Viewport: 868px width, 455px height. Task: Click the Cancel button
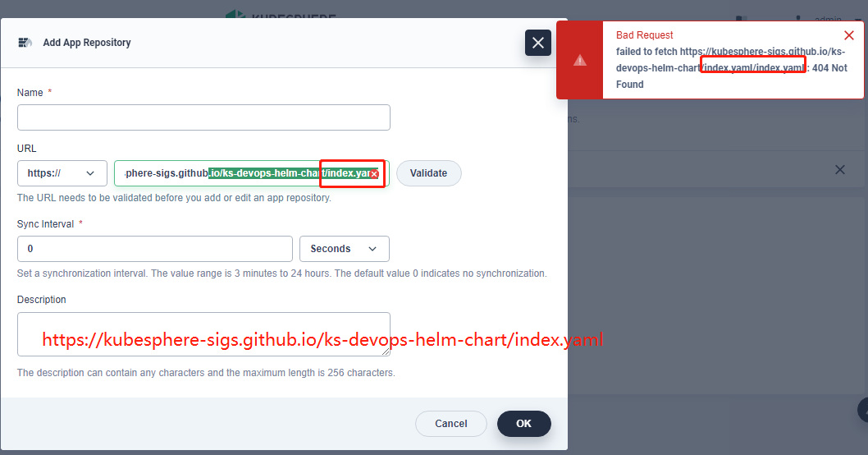(451, 424)
